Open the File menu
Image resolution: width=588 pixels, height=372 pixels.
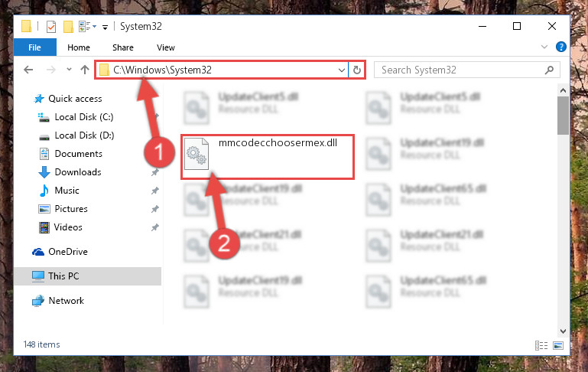[x=35, y=47]
